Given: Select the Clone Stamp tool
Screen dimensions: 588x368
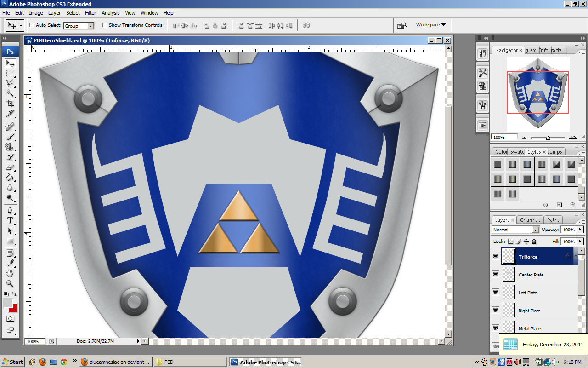Looking at the screenshot, I should (x=10, y=147).
